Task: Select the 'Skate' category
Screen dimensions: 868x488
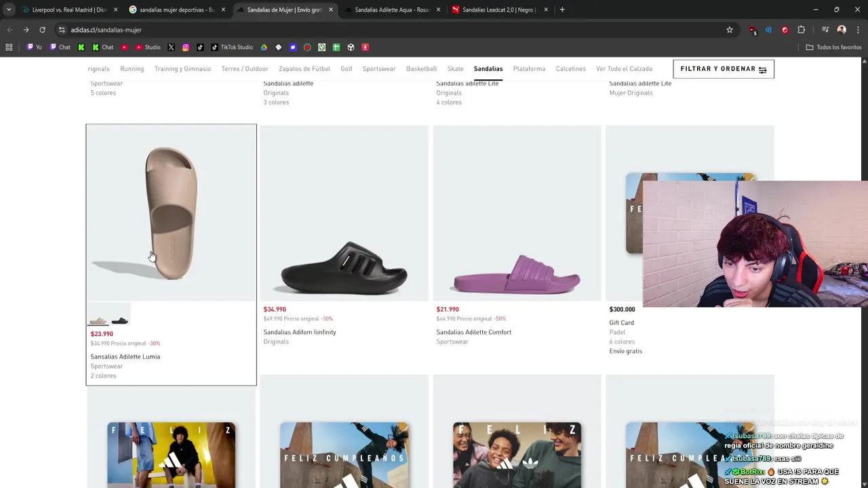Action: point(455,68)
